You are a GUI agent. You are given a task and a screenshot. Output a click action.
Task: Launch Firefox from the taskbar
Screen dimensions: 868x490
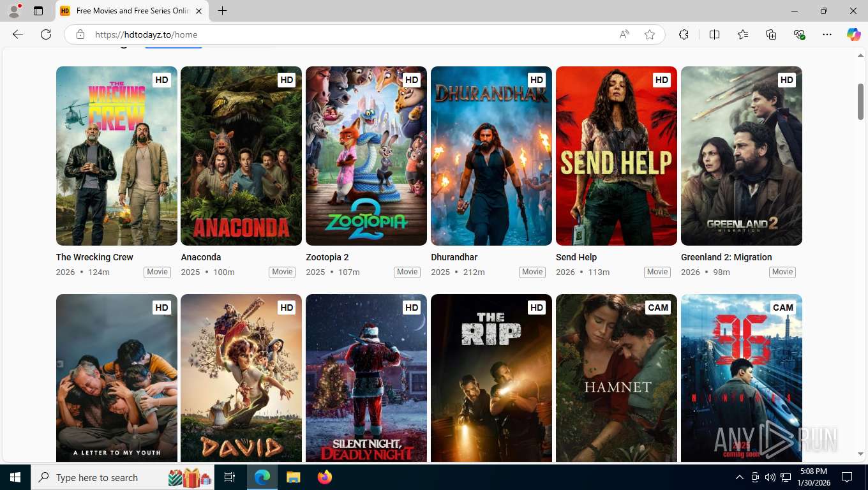click(325, 477)
